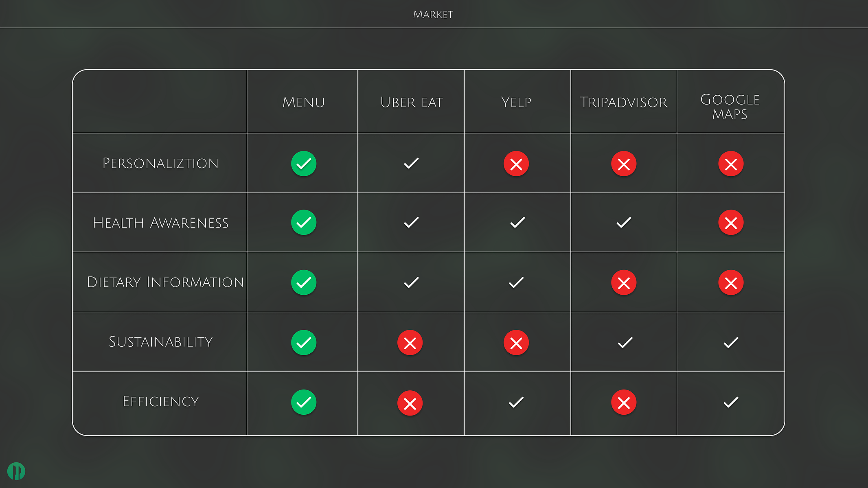Click the green check for Menu Efficiency
Image resolution: width=868 pixels, height=488 pixels.
click(304, 402)
